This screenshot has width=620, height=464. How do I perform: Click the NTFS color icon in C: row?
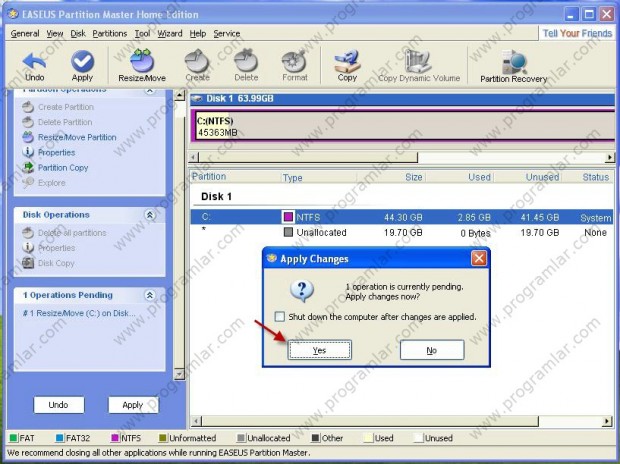coord(288,217)
